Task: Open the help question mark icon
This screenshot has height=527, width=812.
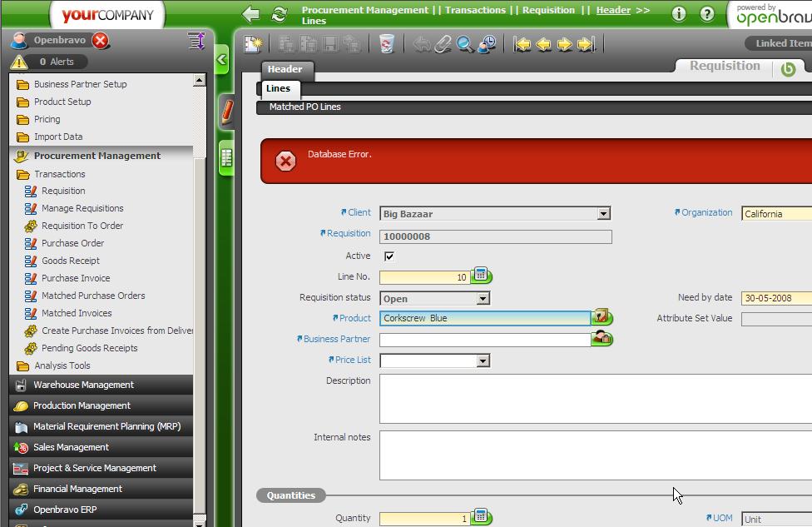Action: click(707, 14)
